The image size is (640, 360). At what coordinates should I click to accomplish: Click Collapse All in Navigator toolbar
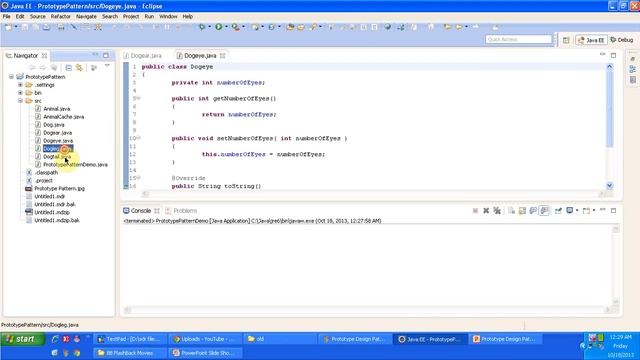[69, 68]
